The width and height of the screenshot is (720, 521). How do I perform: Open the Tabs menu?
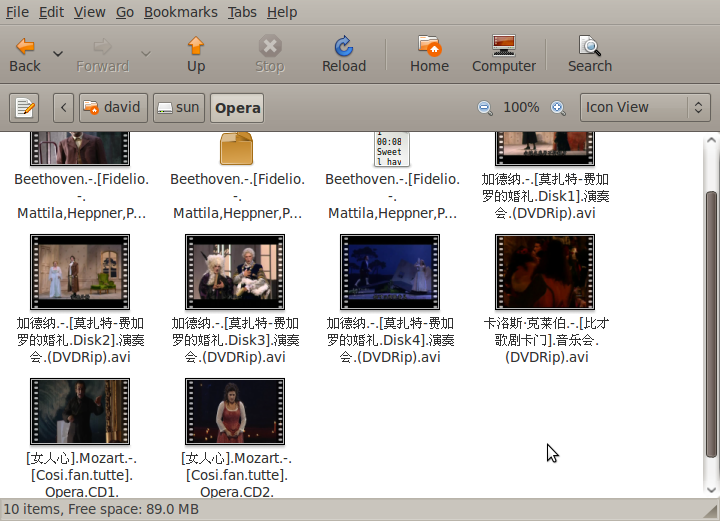(x=242, y=12)
